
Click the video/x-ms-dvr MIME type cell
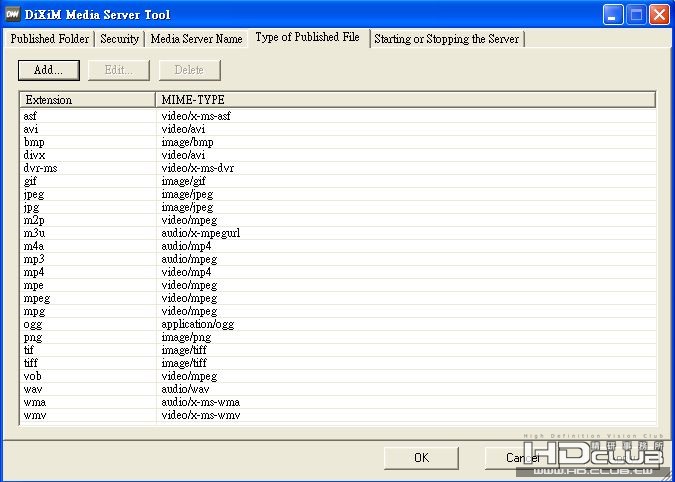(x=198, y=168)
